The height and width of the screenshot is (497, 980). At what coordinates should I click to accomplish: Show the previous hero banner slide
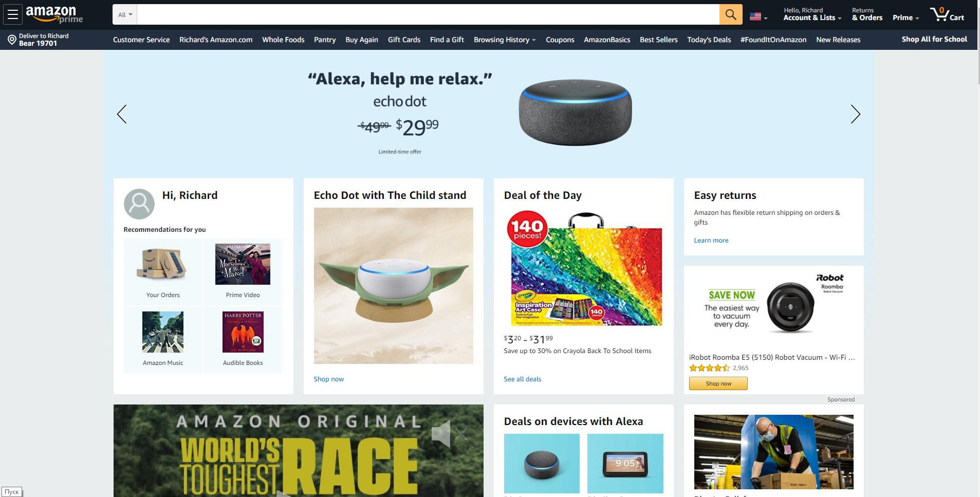pos(122,114)
